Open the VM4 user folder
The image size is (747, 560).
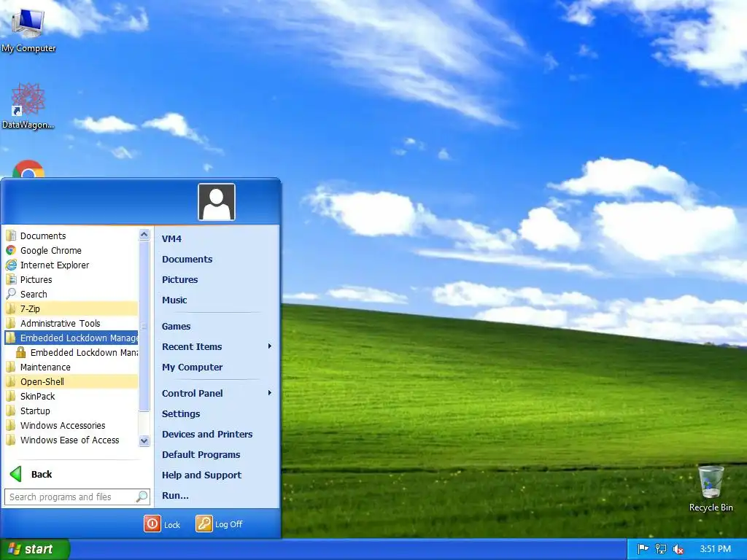coord(171,238)
